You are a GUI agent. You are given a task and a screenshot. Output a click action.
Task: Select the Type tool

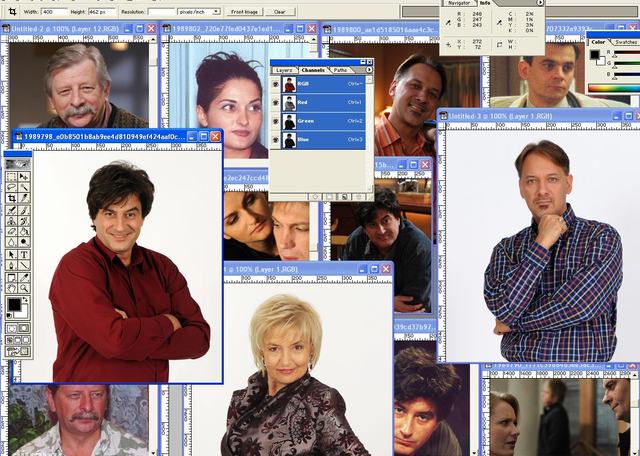pyautogui.click(x=25, y=254)
